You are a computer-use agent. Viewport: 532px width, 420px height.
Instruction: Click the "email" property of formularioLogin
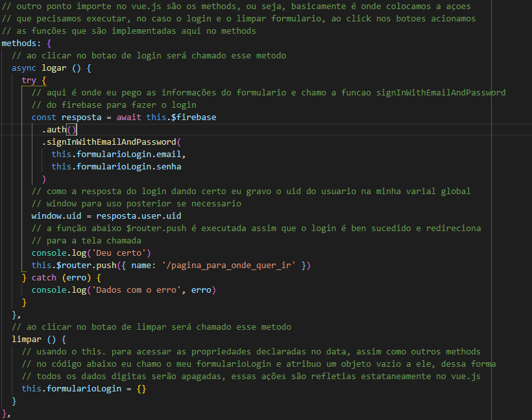coord(171,154)
